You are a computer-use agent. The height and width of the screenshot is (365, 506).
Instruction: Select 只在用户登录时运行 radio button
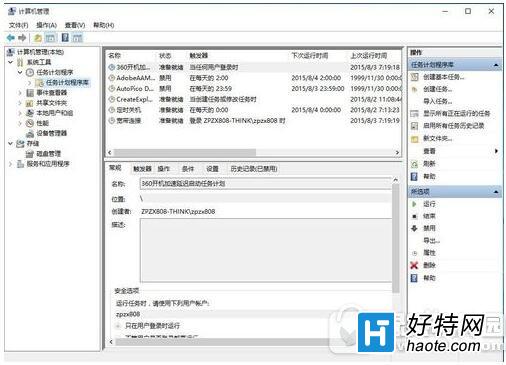coord(118,326)
